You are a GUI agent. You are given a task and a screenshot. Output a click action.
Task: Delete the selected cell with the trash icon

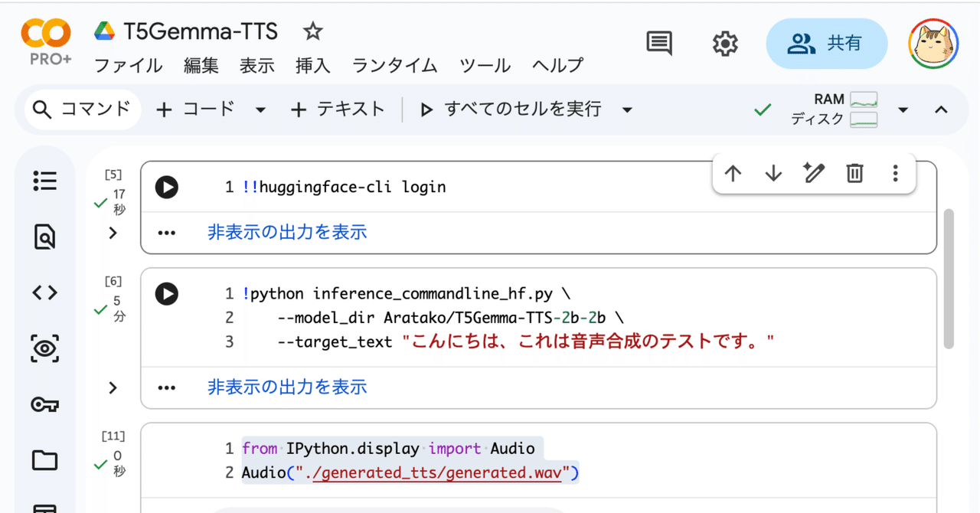(x=854, y=174)
